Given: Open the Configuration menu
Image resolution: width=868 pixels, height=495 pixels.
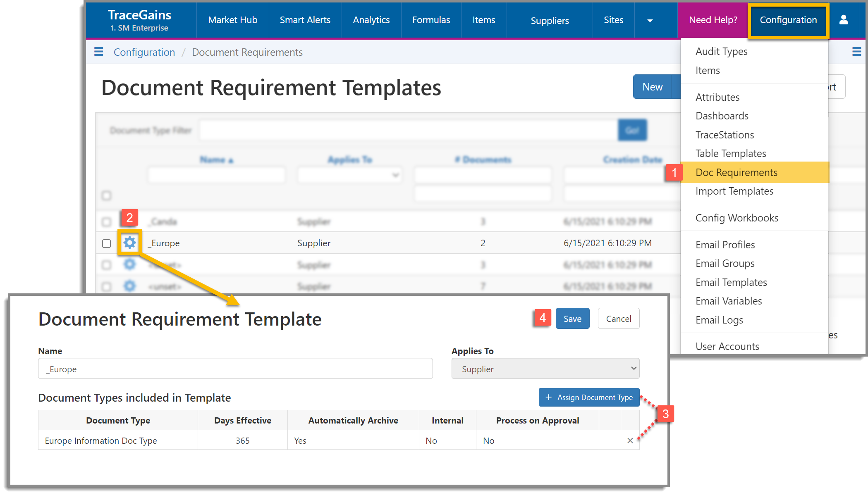Looking at the screenshot, I should coord(788,20).
